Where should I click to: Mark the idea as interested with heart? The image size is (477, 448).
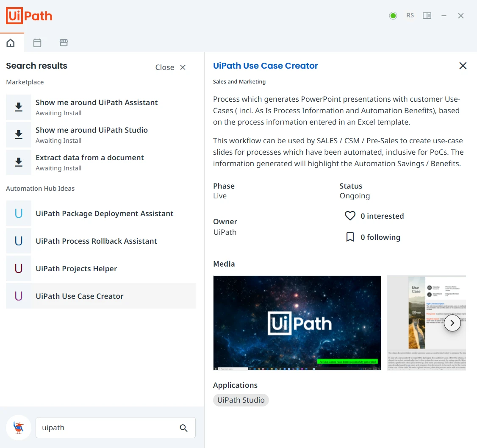pos(350,216)
